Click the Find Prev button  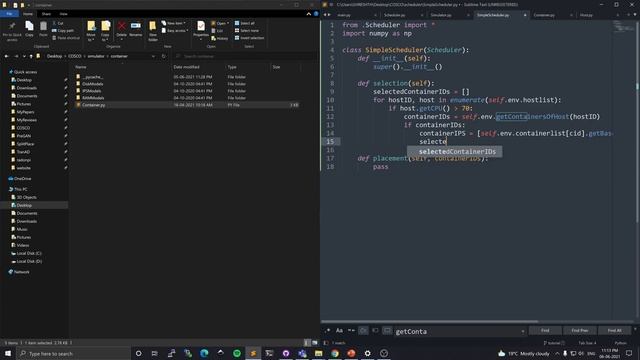point(580,331)
